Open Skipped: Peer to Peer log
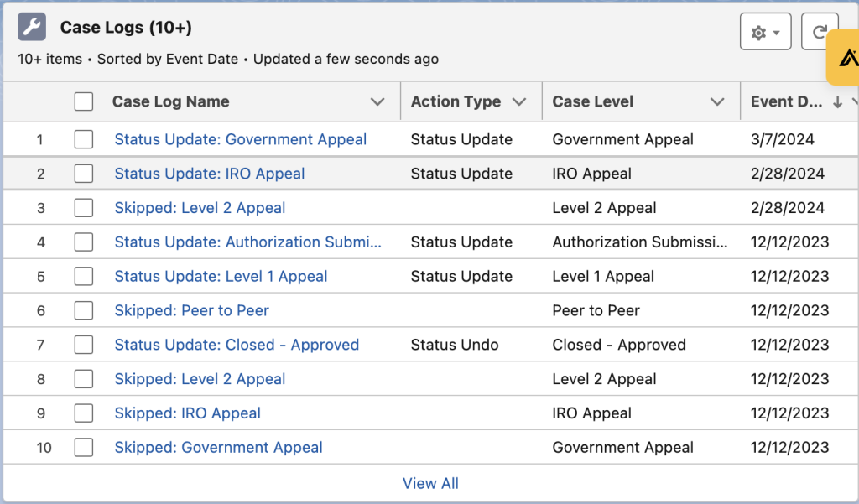The height and width of the screenshot is (504, 859). point(191,311)
